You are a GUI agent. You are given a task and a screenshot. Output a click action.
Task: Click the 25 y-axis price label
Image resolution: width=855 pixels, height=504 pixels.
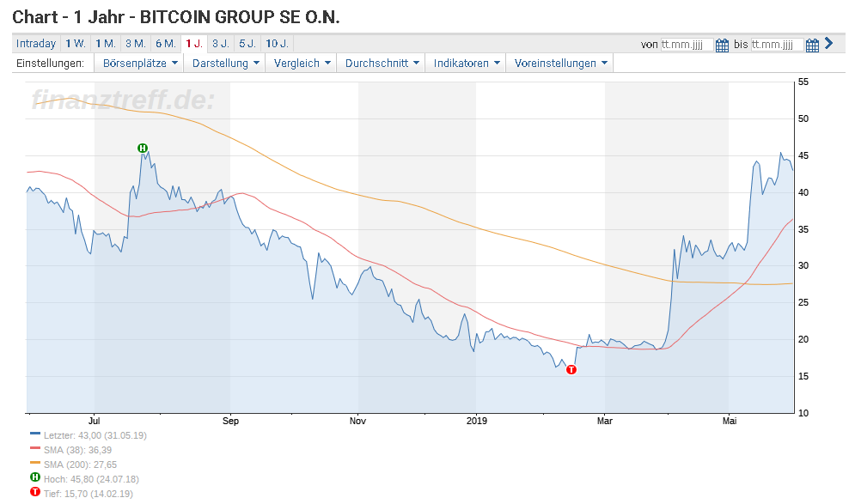coord(803,302)
